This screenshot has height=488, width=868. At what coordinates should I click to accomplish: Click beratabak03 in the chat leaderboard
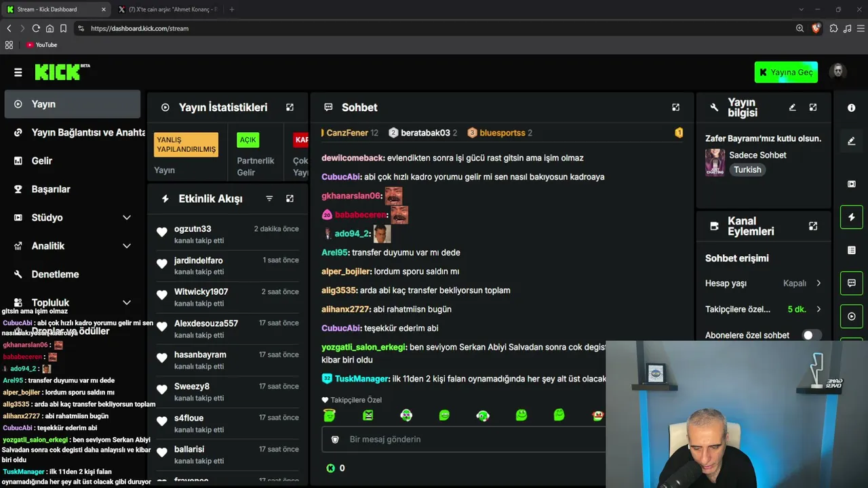pos(425,133)
